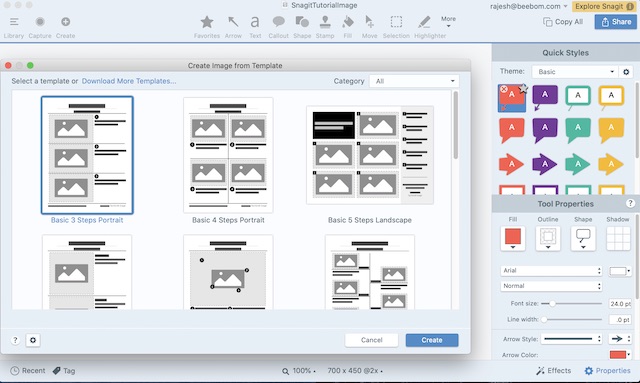Select the yellow speech bubble quick style
This screenshot has height=383, width=640.
[611, 130]
